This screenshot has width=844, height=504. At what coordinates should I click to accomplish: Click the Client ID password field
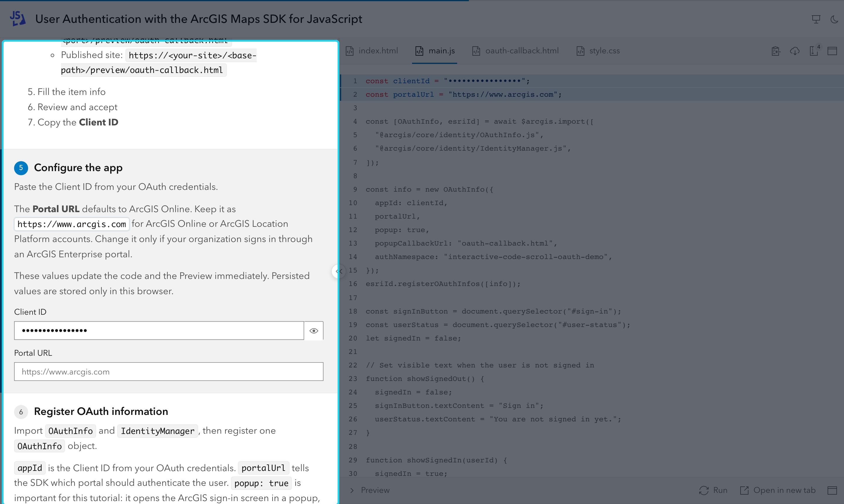click(x=159, y=331)
